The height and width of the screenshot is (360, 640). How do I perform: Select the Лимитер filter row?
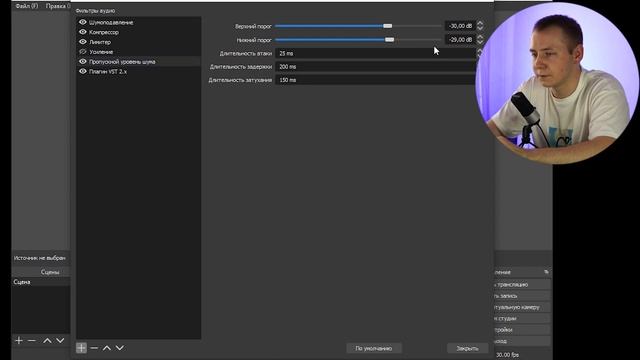(x=138, y=42)
